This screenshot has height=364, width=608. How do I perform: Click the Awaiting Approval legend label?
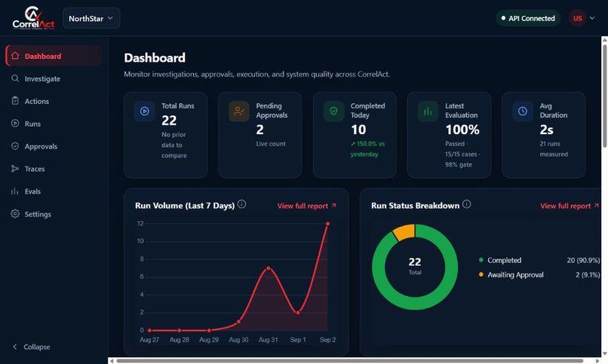pyautogui.click(x=515, y=274)
